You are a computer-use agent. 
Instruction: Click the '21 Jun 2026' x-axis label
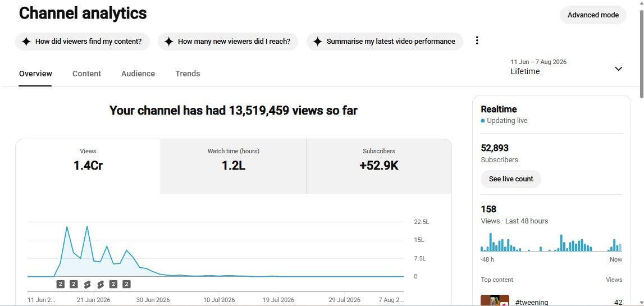click(94, 300)
